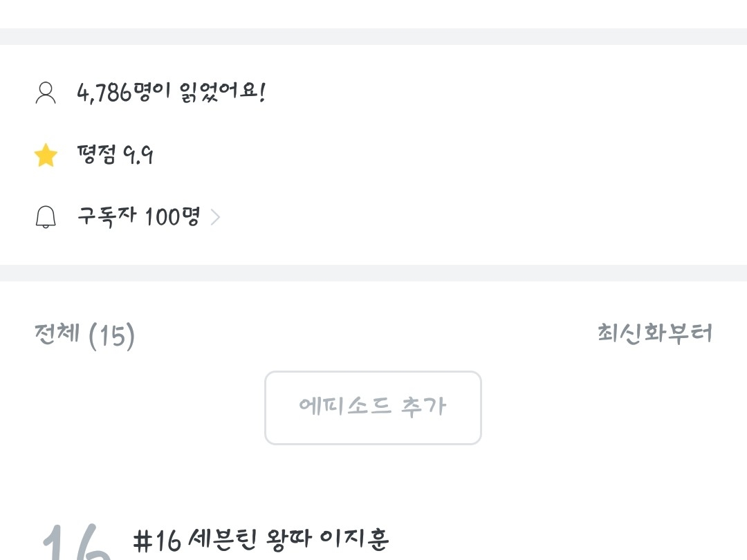This screenshot has height=560, width=747.
Task: Click the reader count person icon
Action: point(46,93)
